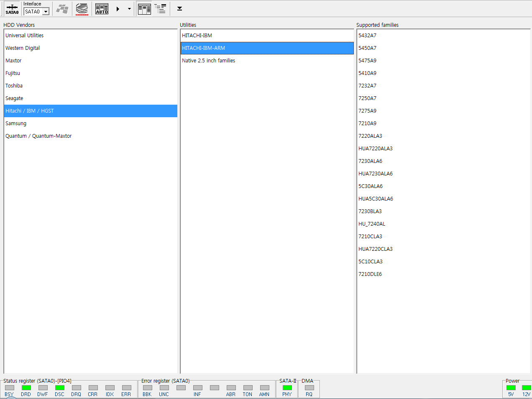Open the Interface SATA0 dropdown
Viewport: 532px width, 399px height.
pos(46,12)
